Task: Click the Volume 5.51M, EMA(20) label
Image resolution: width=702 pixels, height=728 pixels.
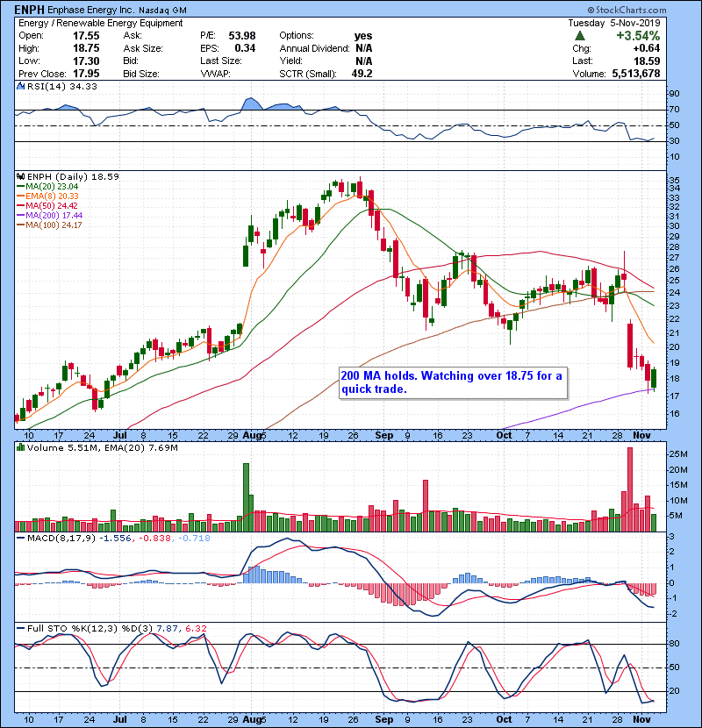Action: coord(102,448)
